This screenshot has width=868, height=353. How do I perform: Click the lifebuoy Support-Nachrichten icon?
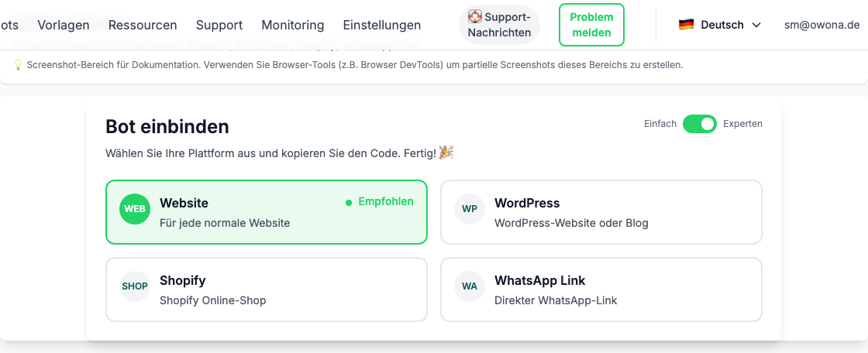pyautogui.click(x=475, y=16)
